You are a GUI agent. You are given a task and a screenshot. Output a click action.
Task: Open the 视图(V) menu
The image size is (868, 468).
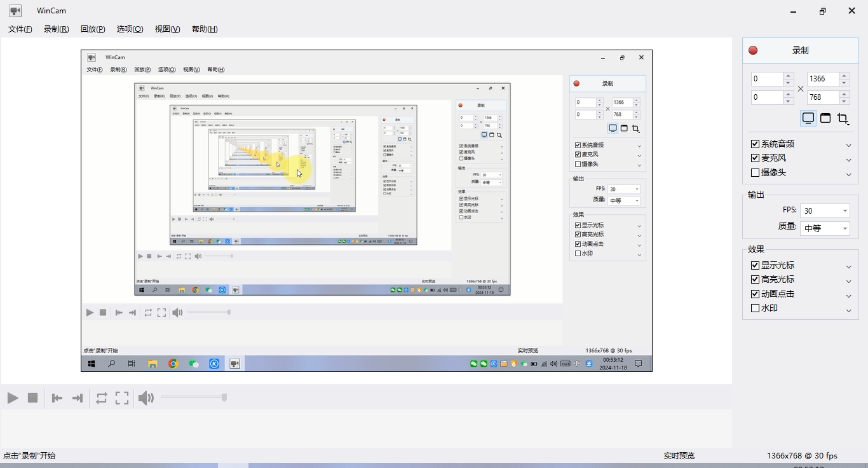click(168, 29)
